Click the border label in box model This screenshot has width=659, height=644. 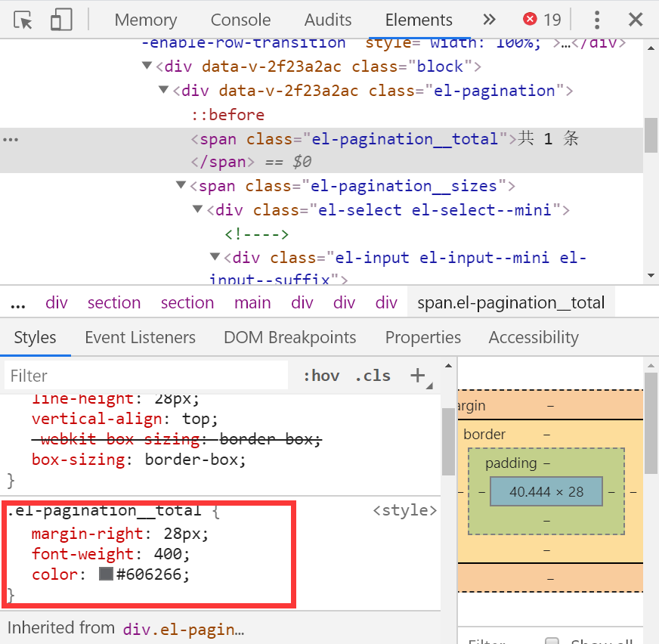coord(484,434)
